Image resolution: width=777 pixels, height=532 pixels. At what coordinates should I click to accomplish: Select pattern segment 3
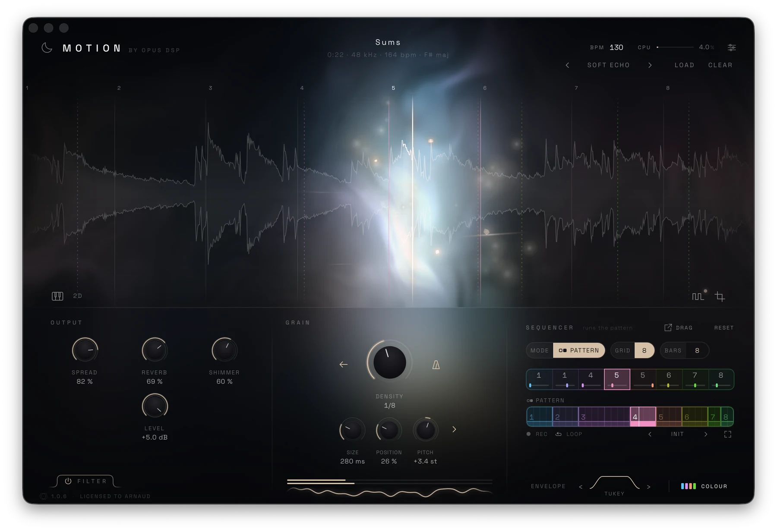point(604,417)
